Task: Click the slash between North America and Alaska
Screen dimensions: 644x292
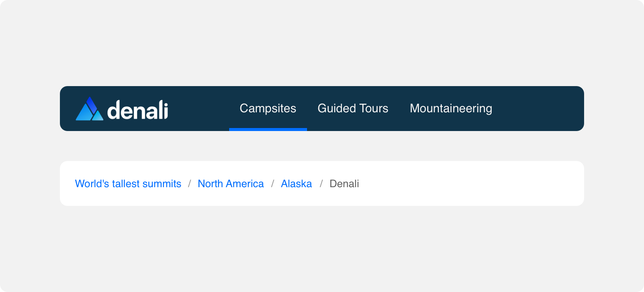Action: click(273, 183)
